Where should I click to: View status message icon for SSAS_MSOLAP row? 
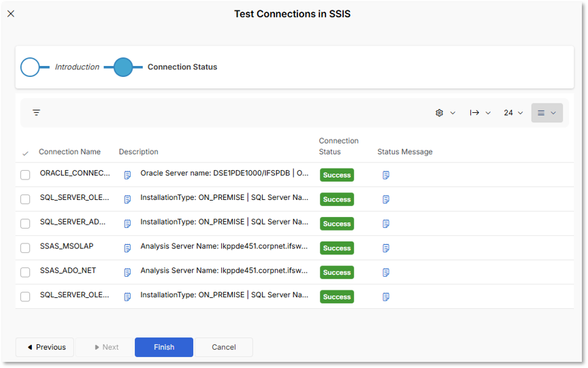(x=386, y=248)
